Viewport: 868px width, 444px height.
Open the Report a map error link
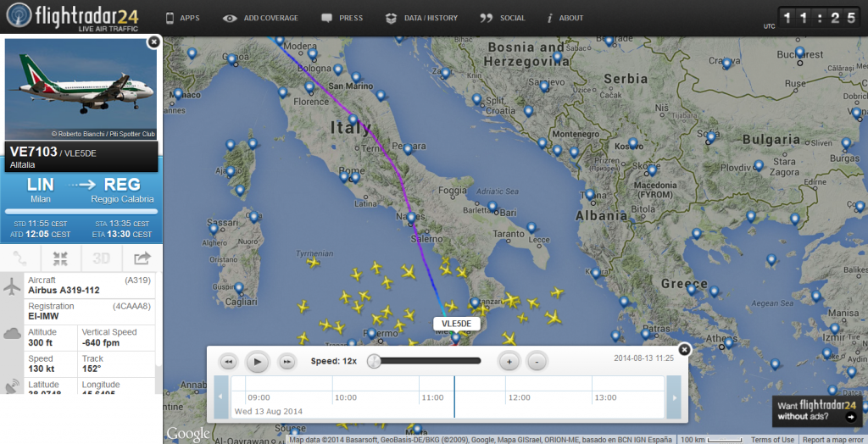tap(834, 440)
